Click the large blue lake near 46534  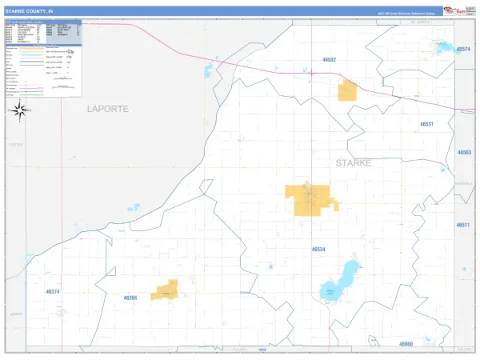pyautogui.click(x=339, y=282)
